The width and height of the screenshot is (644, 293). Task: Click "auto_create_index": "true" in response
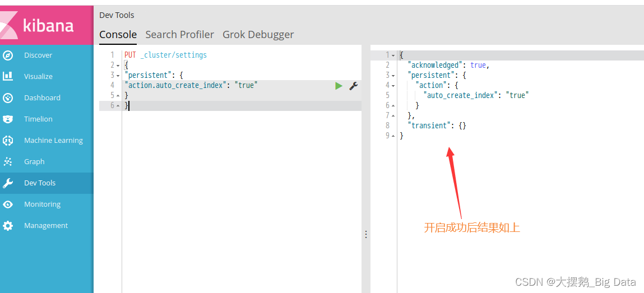(x=476, y=96)
